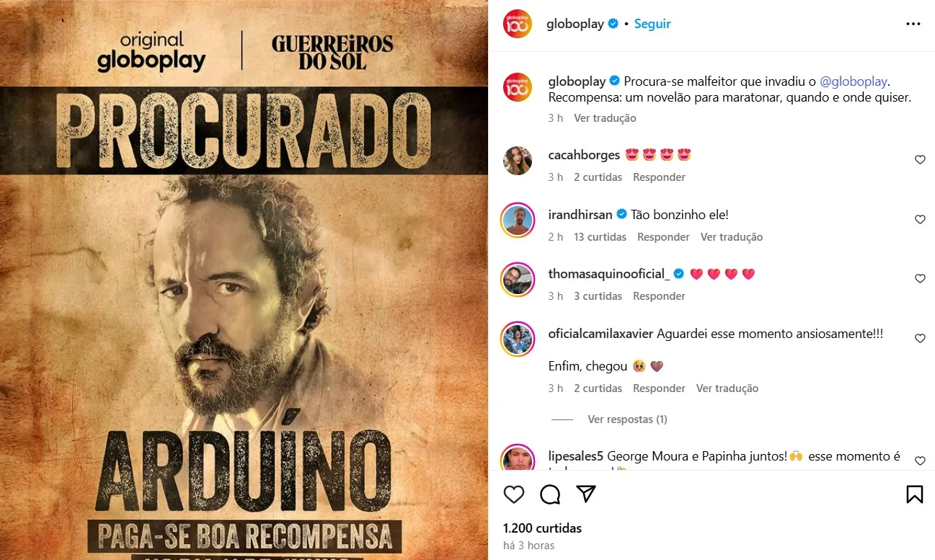Screen dimensions: 935x560
Task: Expand Ver respostas (1) replies
Action: 627,419
